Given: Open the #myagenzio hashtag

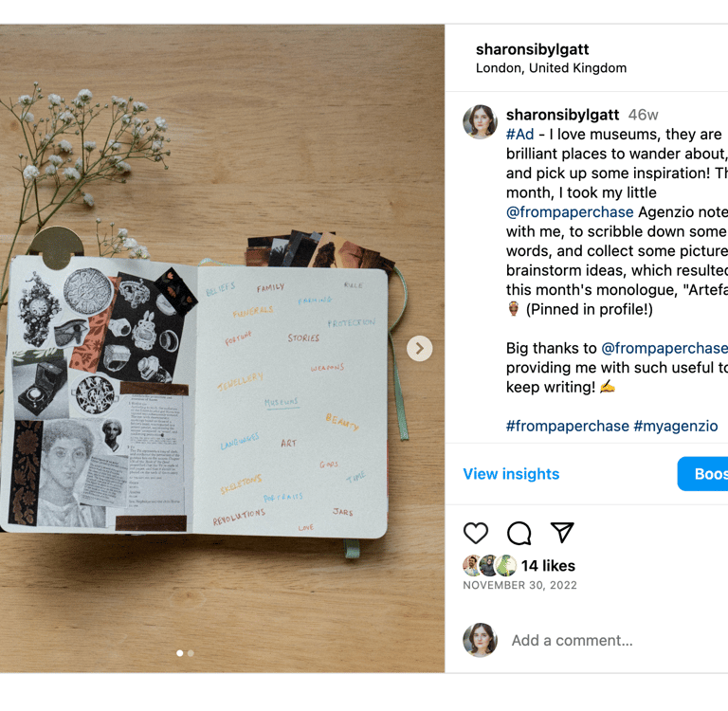Looking at the screenshot, I should click(676, 426).
